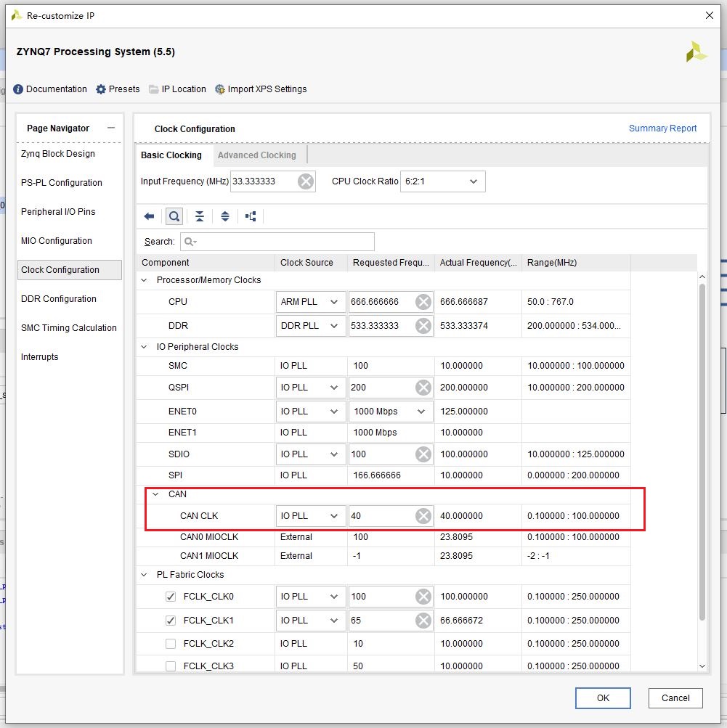Open the ENET0 clock source dropdown
727x728 pixels.
311,412
